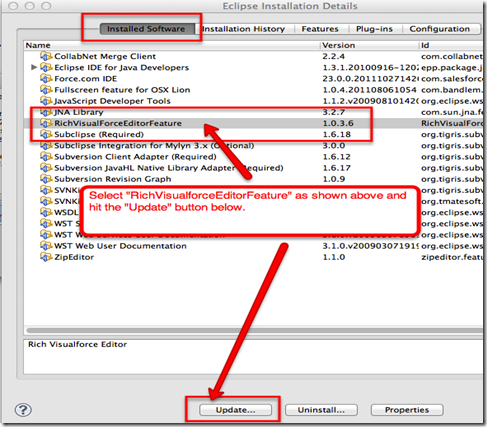The width and height of the screenshot is (487, 427).
Task: Click the Force.com IDE feature icon
Action: [46, 79]
